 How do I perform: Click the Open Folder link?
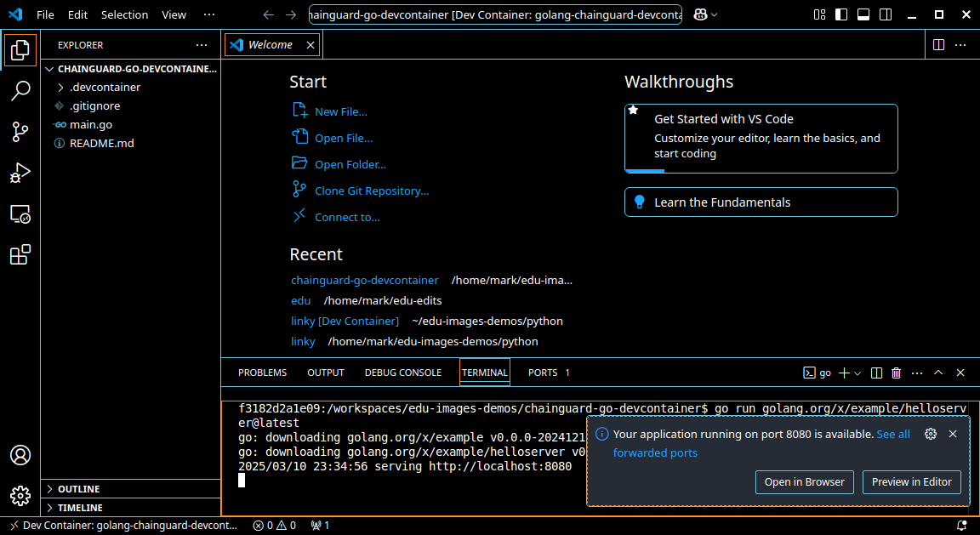coord(339,164)
